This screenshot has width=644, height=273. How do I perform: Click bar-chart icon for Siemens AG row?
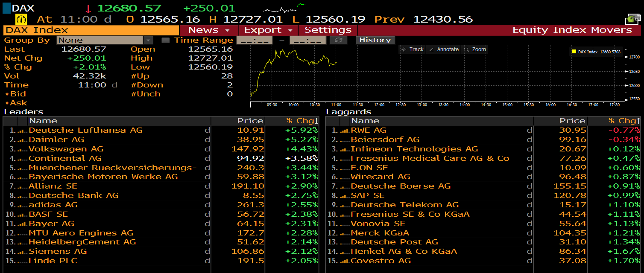[x=22, y=252]
